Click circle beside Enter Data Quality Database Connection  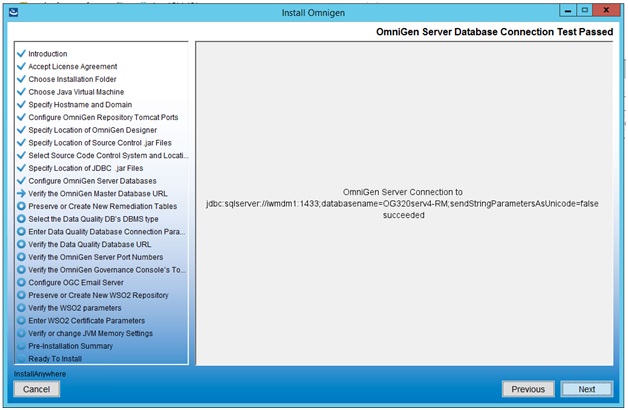[22, 231]
